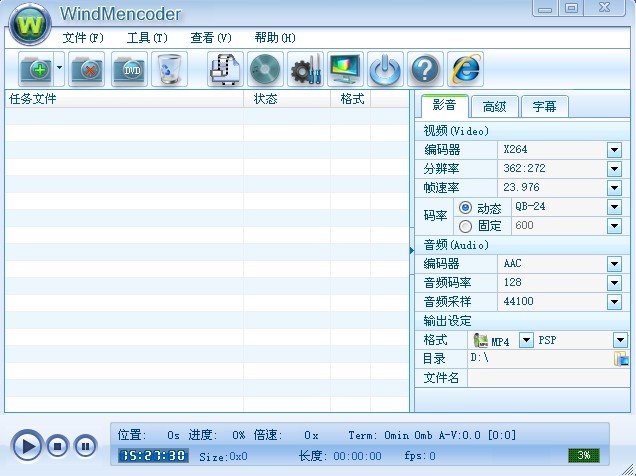Open the help question mark icon
The height and width of the screenshot is (476, 636).
[x=425, y=69]
